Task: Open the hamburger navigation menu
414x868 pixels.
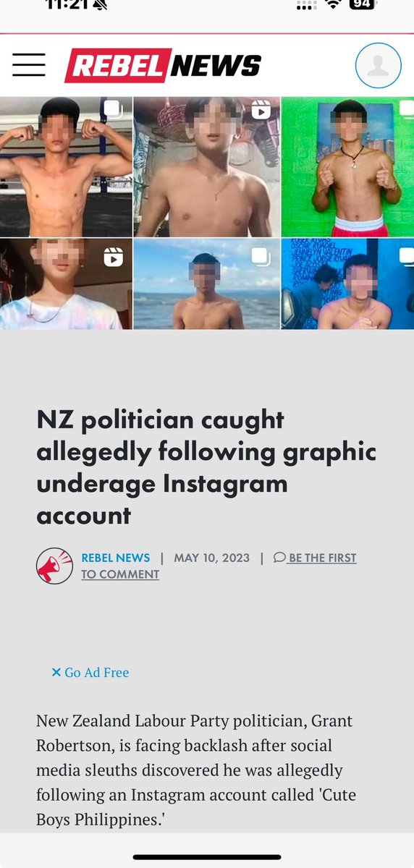Action: tap(29, 65)
